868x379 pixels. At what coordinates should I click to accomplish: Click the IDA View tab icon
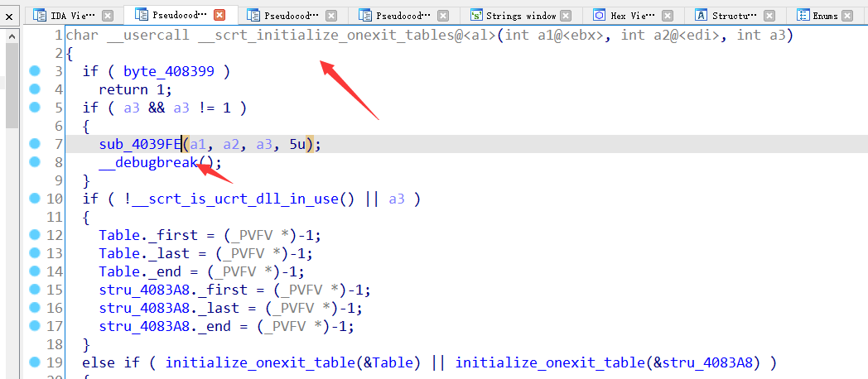[40, 16]
